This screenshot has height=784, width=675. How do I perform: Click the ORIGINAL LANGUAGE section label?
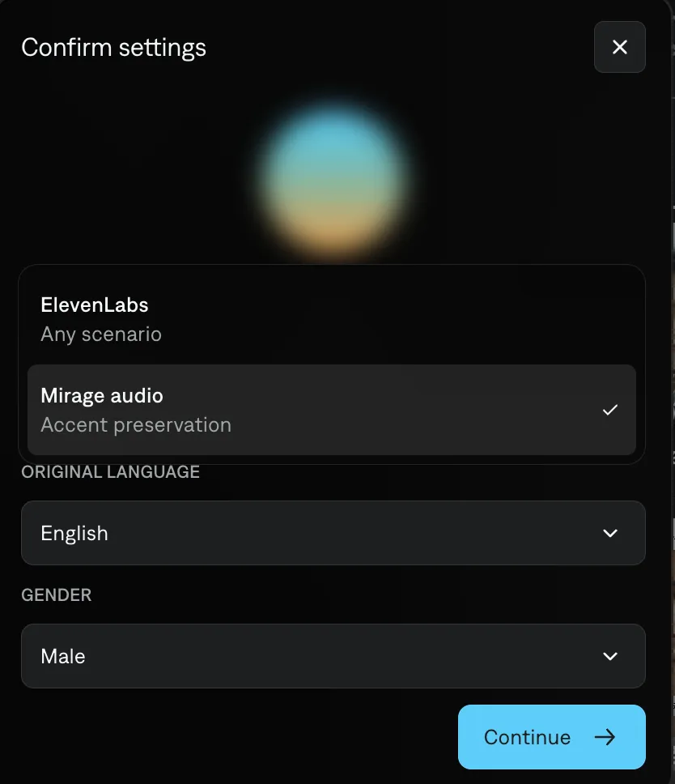110,471
